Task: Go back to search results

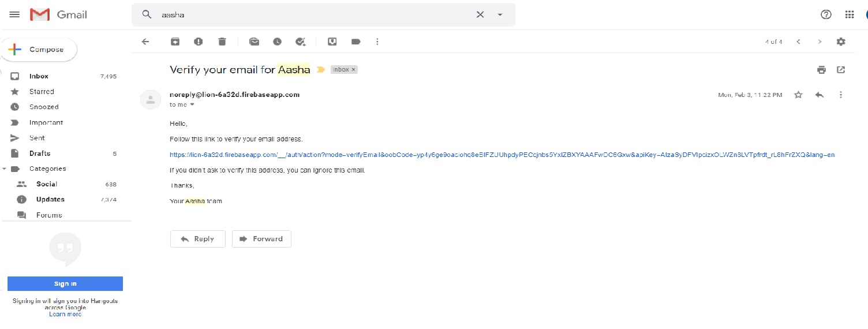Action: pyautogui.click(x=145, y=42)
